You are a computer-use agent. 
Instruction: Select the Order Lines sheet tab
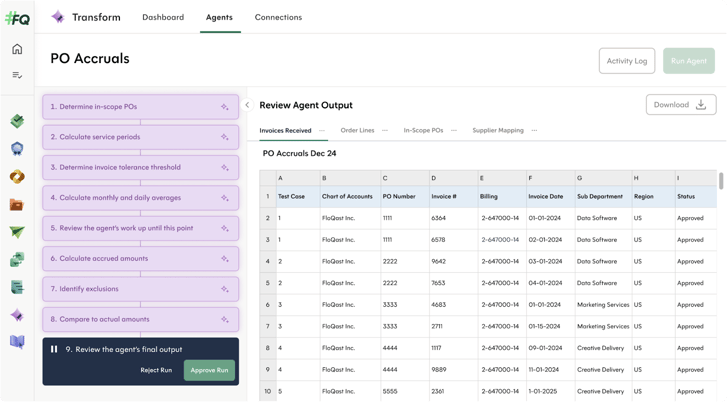[357, 130]
